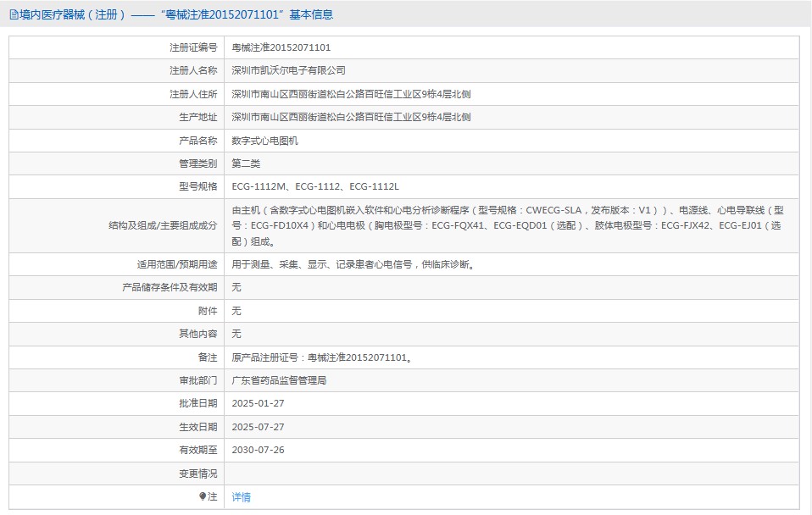Select the 管理类别 value 第二类
This screenshot has width=812, height=515.
tap(245, 163)
